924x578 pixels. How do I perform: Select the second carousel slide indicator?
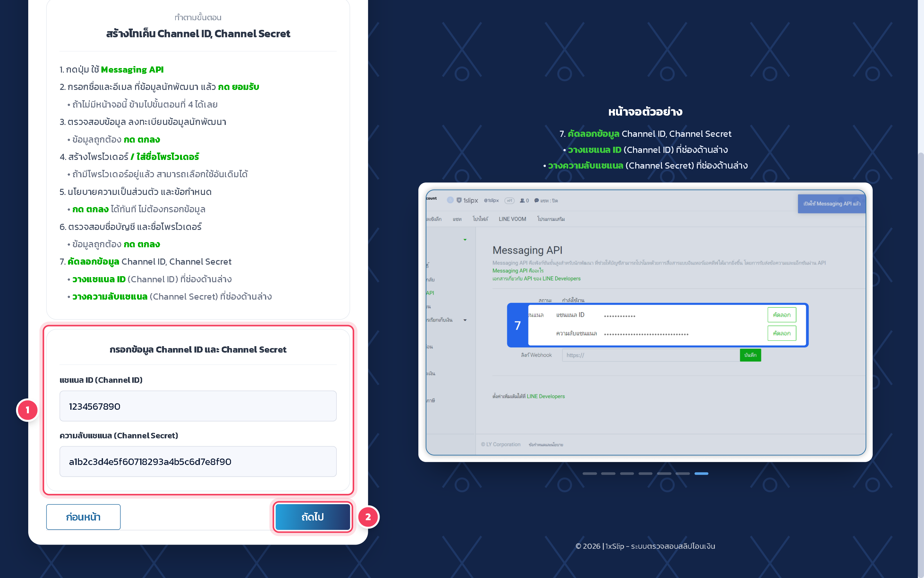[x=608, y=474]
